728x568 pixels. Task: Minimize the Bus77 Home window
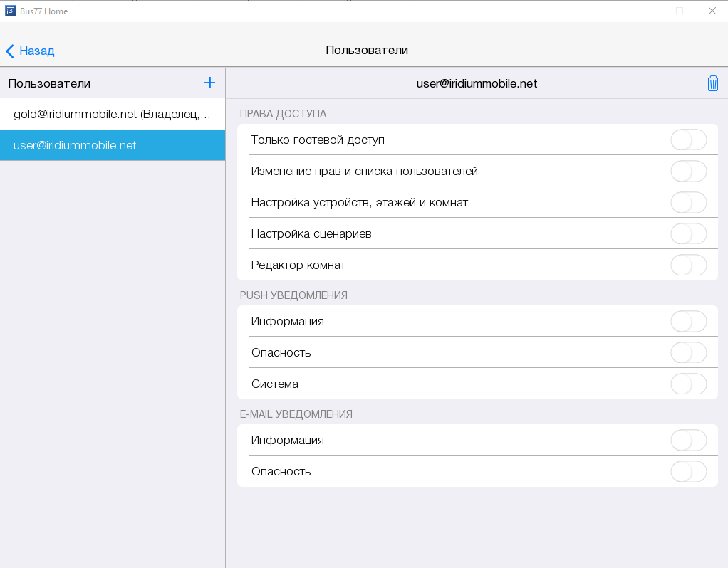coord(648,11)
